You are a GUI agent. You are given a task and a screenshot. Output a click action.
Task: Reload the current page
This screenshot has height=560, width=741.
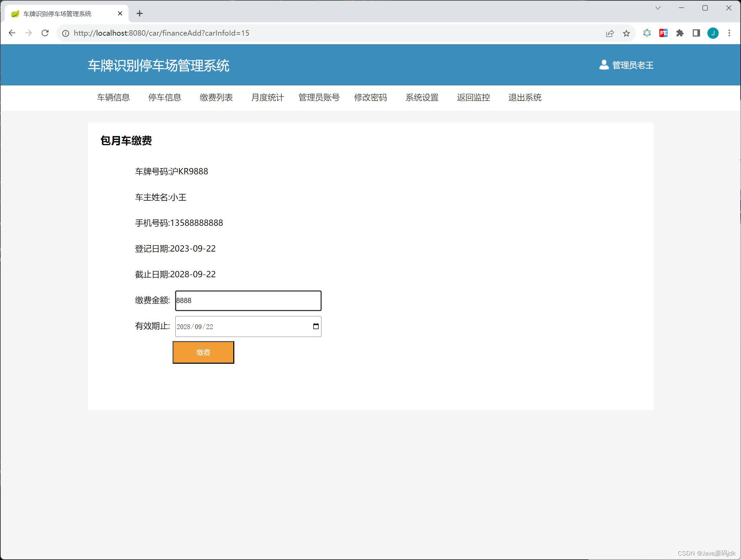tap(45, 33)
